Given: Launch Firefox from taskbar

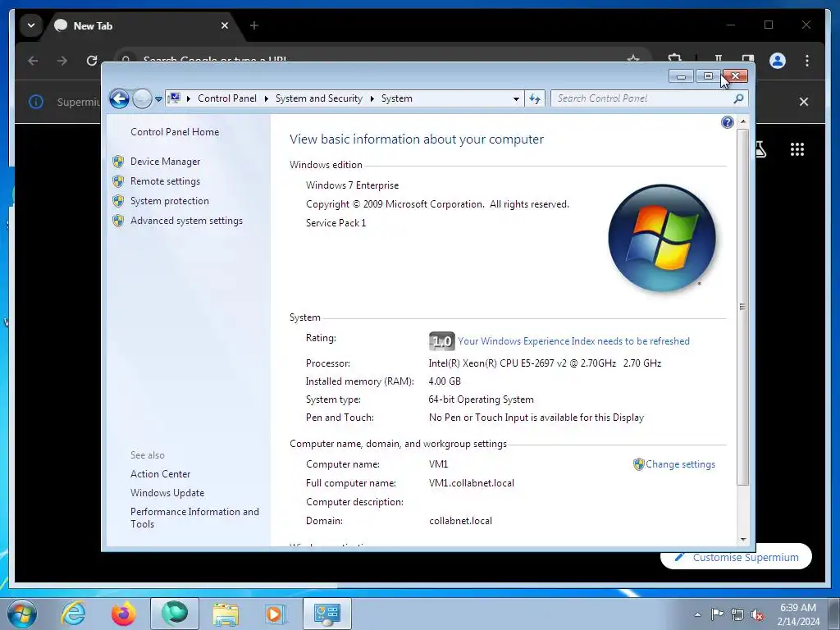Looking at the screenshot, I should [x=124, y=614].
